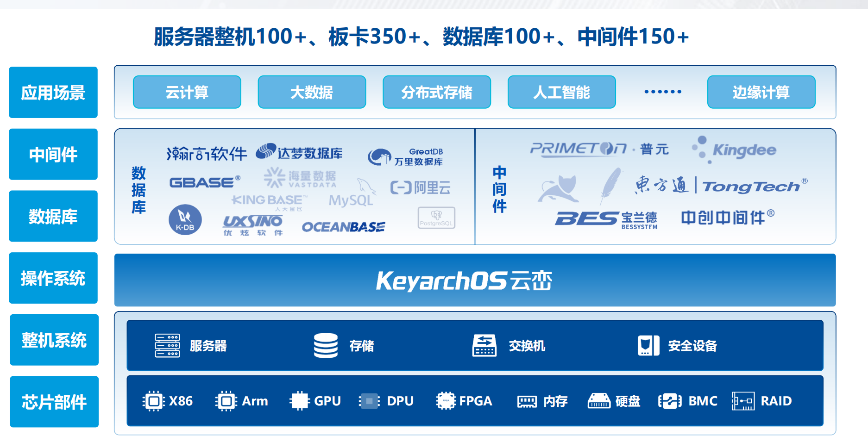The width and height of the screenshot is (868, 442).
Task: Click the 云计算 scenario button
Action: (x=187, y=92)
